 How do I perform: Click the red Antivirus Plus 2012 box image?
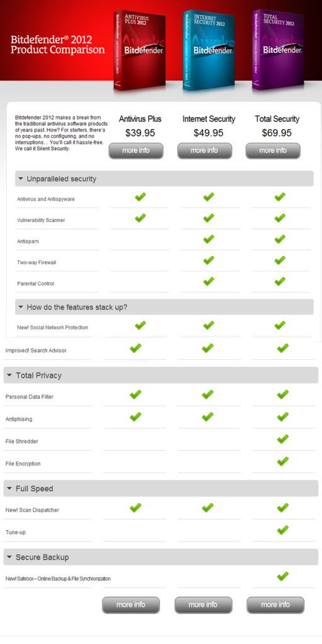140,49
